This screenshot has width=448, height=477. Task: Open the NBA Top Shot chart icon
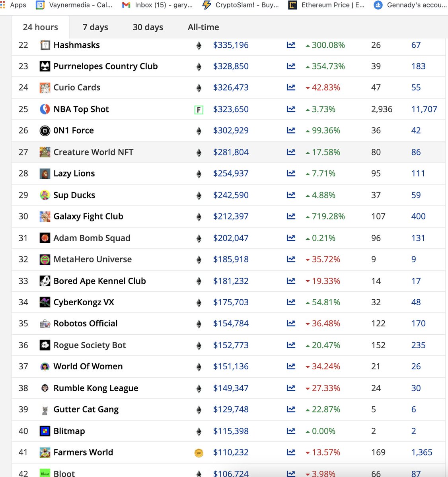pos(291,109)
